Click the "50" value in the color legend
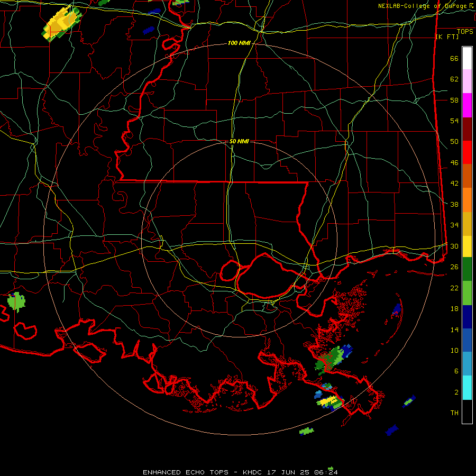 click(454, 142)
